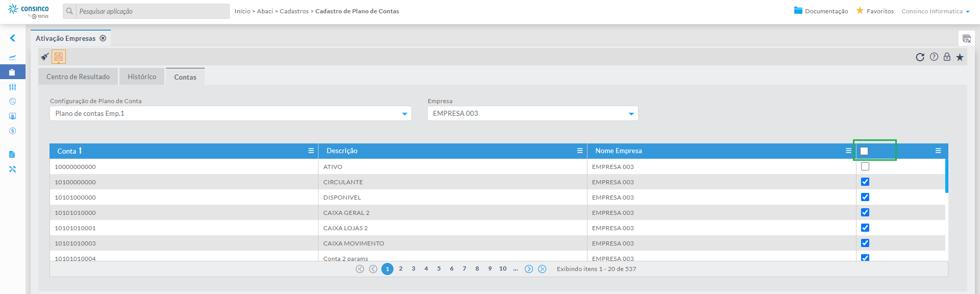Uncheck the box for CAIXA MOVIMENTO row
This screenshot has height=294, width=980.
click(865, 243)
